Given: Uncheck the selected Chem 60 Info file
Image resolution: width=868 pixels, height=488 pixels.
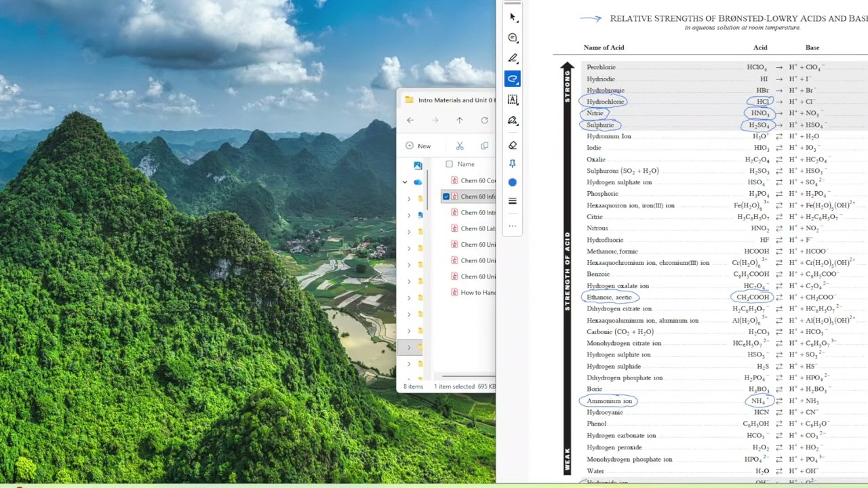Looking at the screenshot, I should [446, 197].
